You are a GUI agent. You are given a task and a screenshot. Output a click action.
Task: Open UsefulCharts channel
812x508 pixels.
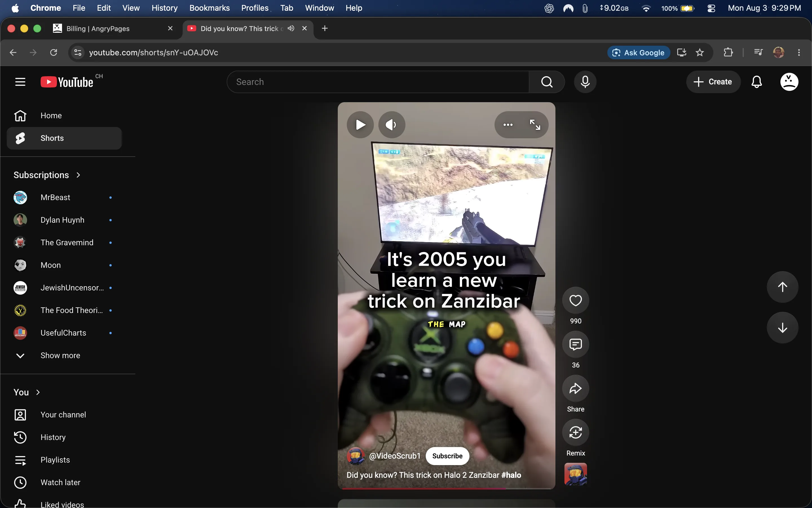(64, 333)
